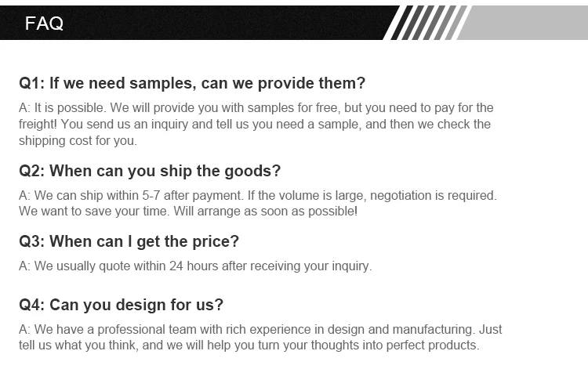
Task: Select the Q1 question about providing samples
Action: pos(192,83)
